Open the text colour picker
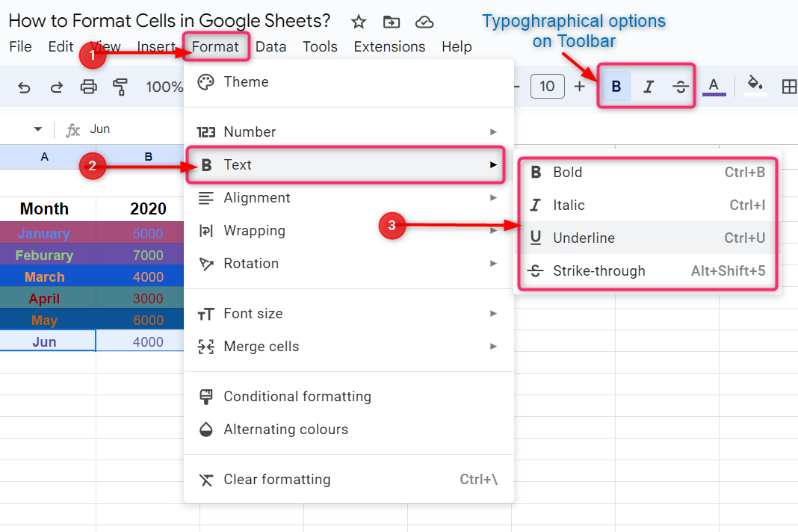 click(714, 87)
